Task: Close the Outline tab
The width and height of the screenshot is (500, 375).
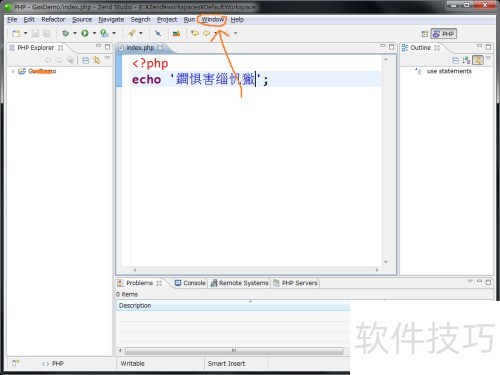Action: click(437, 48)
